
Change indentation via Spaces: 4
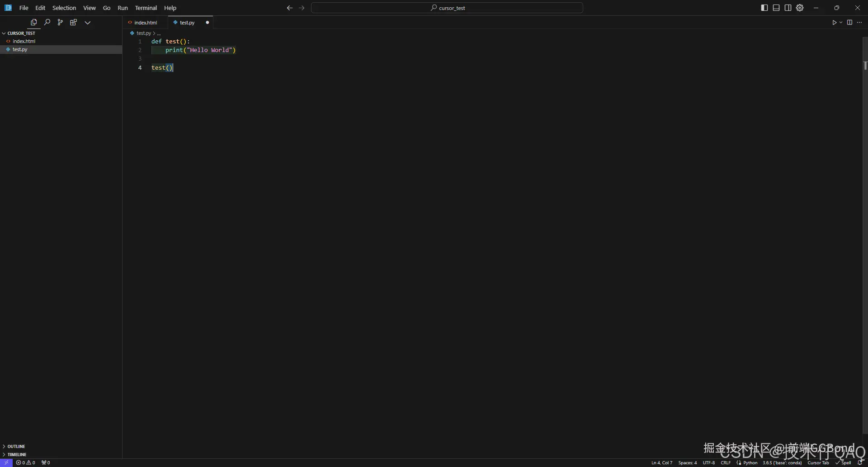pyautogui.click(x=688, y=462)
